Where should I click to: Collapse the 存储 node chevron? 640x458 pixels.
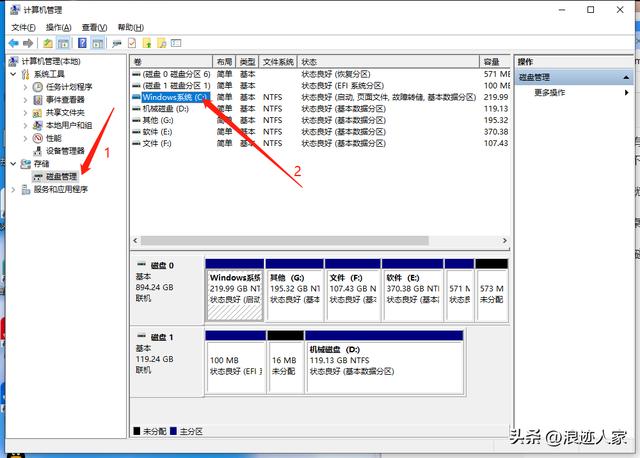[x=13, y=164]
